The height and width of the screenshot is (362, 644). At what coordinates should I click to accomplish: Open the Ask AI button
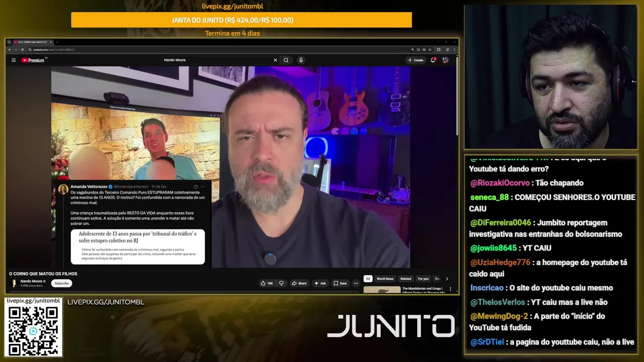pos(320,283)
